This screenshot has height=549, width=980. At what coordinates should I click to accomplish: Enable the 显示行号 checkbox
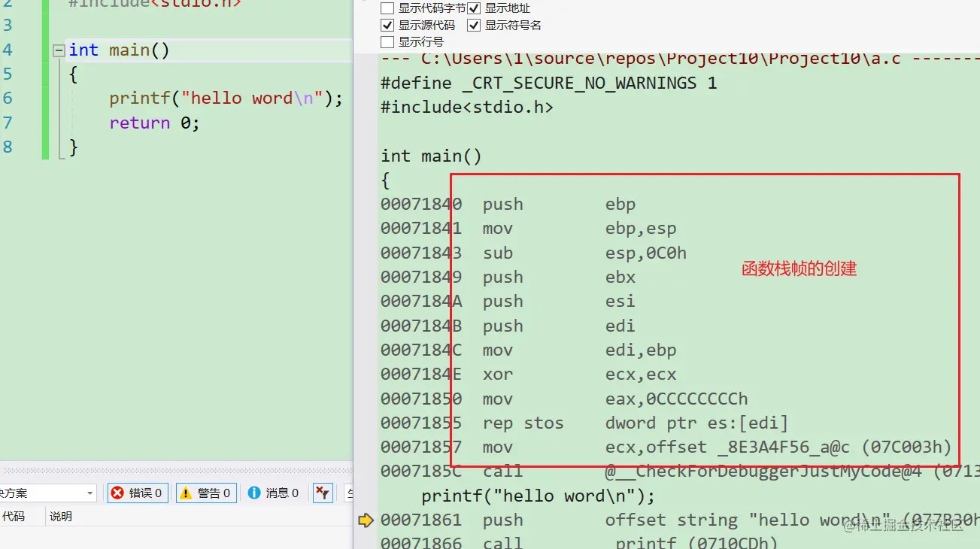coord(387,41)
